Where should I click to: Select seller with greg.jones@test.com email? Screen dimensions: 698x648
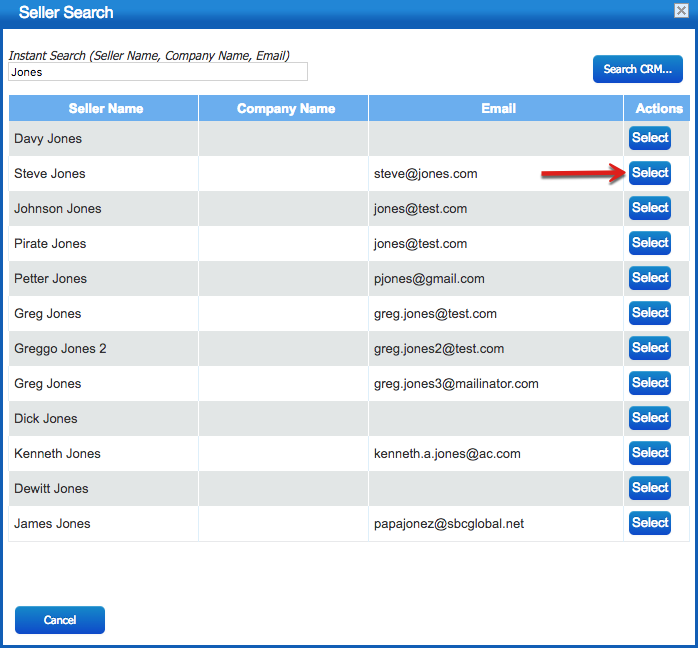click(x=649, y=313)
